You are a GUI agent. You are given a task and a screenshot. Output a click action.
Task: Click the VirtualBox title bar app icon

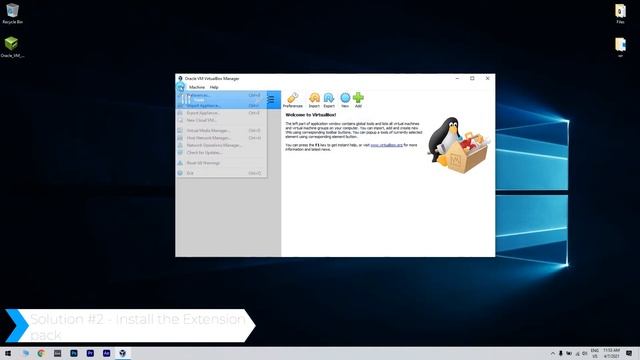(x=180, y=78)
